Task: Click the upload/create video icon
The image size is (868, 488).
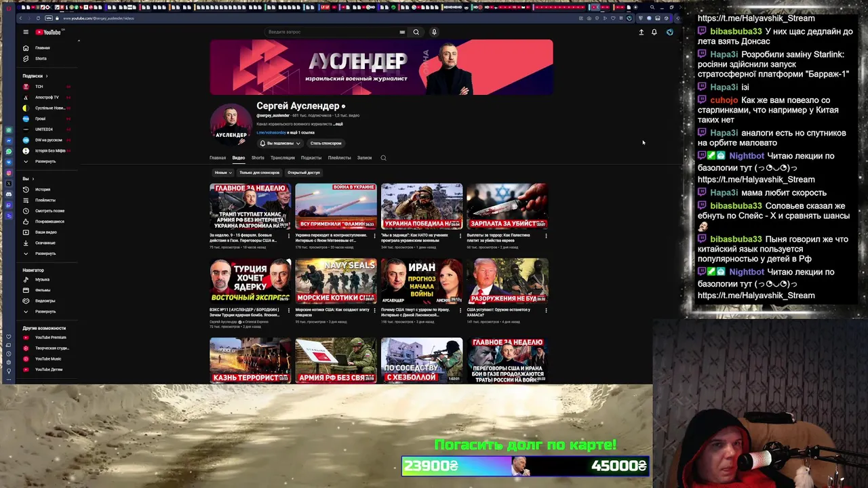Action: [x=641, y=32]
